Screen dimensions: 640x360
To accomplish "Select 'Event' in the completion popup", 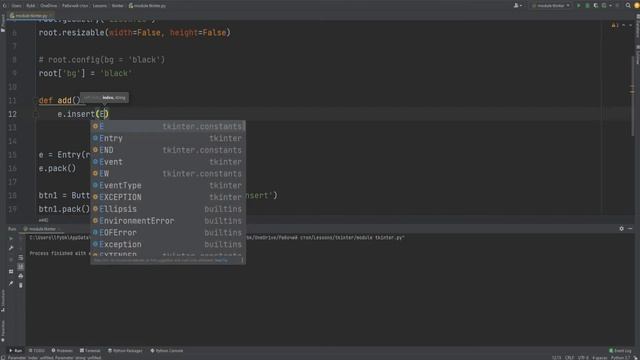I will tap(168, 162).
